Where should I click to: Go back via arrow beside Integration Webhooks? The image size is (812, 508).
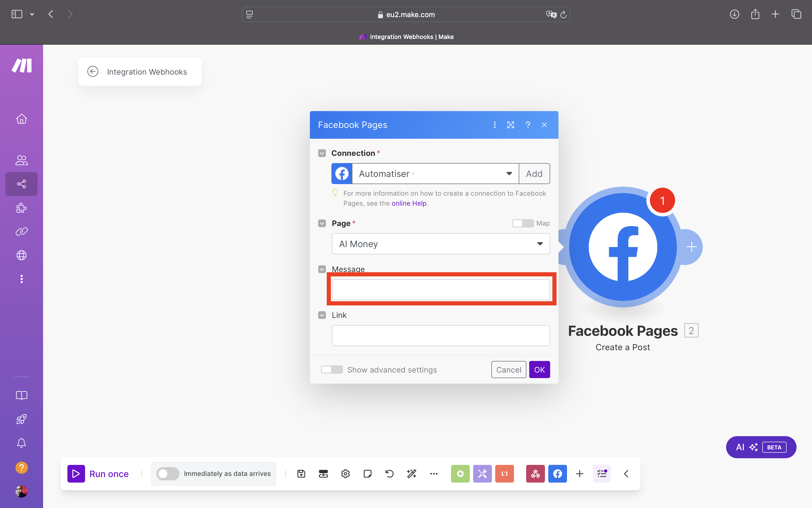click(93, 71)
